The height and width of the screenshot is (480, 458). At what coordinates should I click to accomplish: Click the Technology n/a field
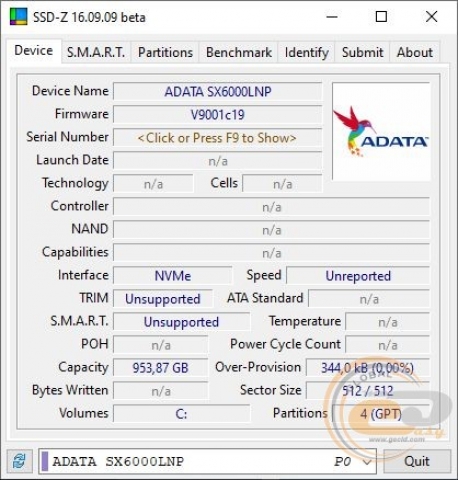153,184
